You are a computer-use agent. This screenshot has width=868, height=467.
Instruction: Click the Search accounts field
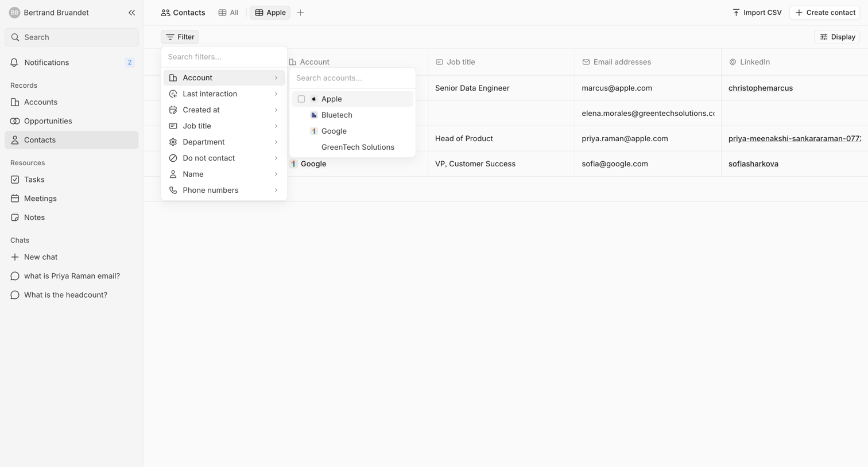[x=352, y=78]
